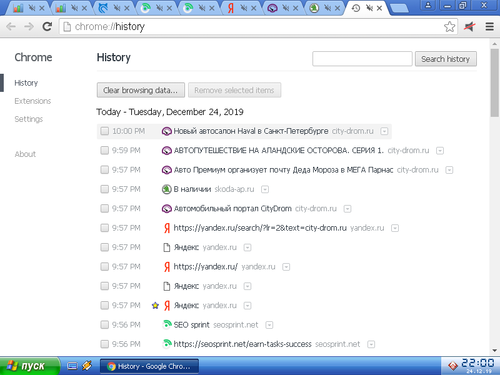This screenshot has height=375, width=500.
Task: Open a new tab with the new tab button
Action: point(399,8)
